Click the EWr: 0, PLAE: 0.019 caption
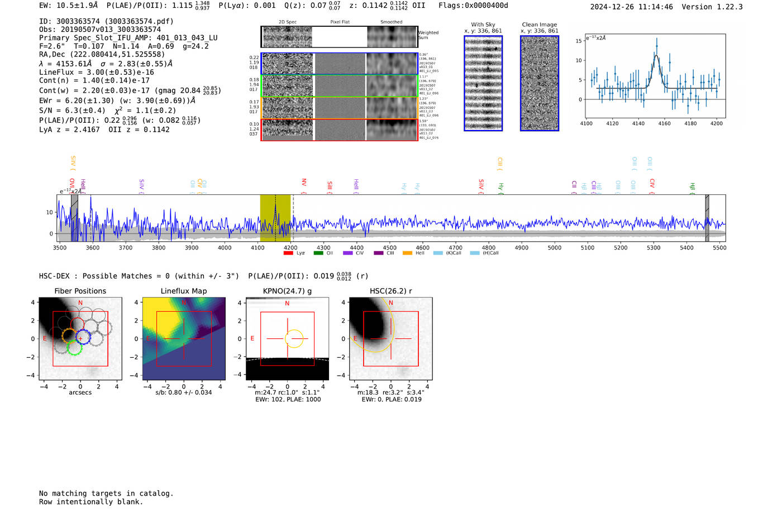 [x=391, y=400]
